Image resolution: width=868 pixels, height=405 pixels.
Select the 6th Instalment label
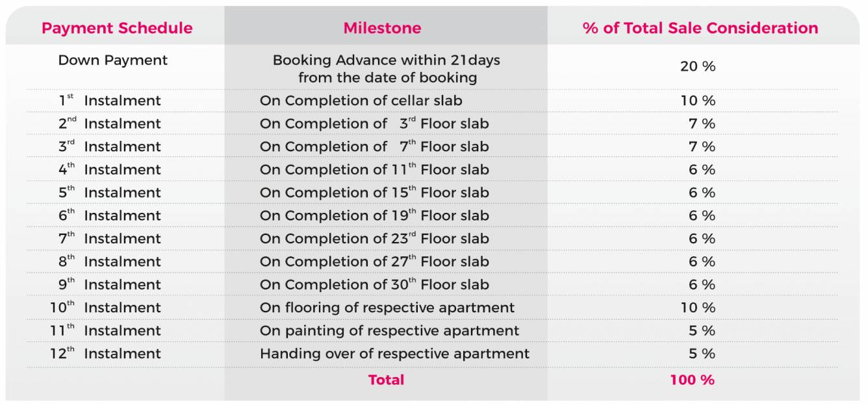coord(110,215)
